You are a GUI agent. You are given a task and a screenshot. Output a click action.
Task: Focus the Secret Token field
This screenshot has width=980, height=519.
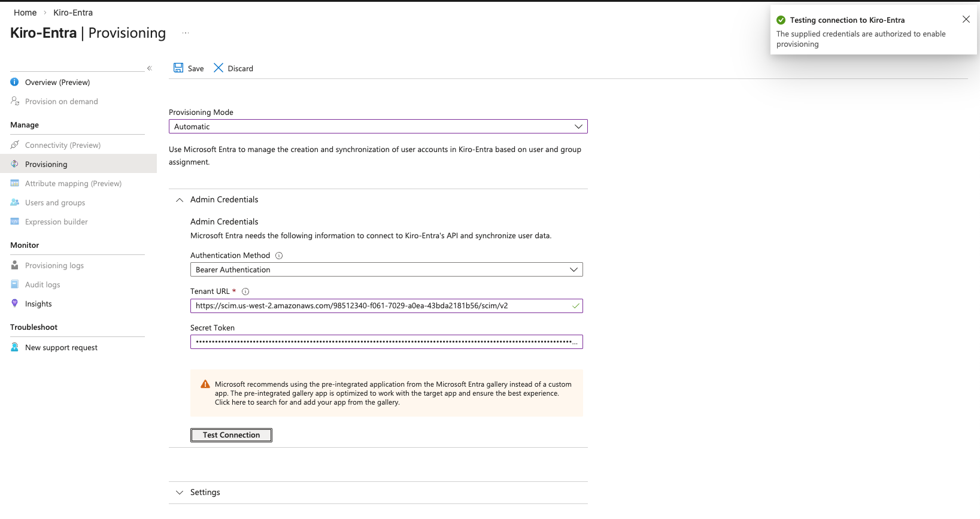pyautogui.click(x=383, y=342)
